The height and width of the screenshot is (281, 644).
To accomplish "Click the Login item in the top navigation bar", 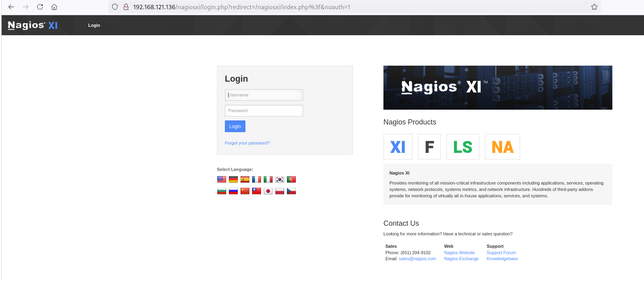I will 94,25.
